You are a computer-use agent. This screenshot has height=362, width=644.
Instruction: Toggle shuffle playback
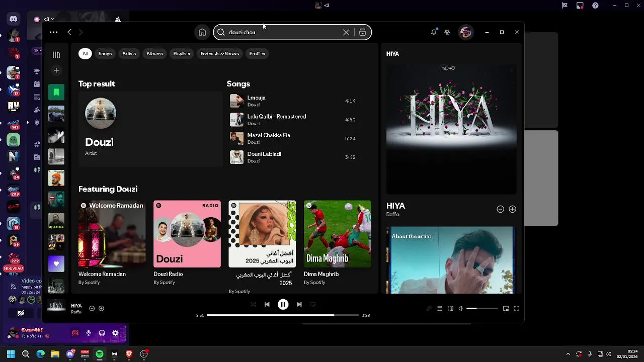(x=253, y=304)
